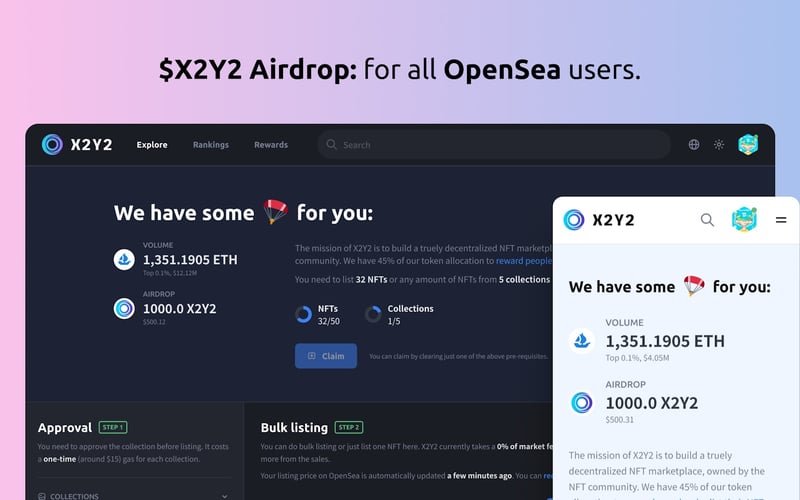Open the hamburger menu in the mobile view
The height and width of the screenshot is (500, 800).
[x=781, y=220]
